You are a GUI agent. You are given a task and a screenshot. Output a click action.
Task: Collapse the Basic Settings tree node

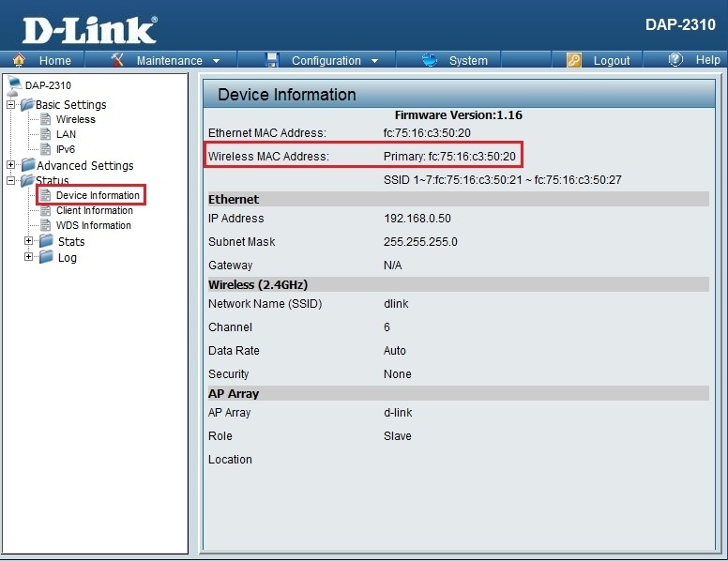tap(11, 104)
